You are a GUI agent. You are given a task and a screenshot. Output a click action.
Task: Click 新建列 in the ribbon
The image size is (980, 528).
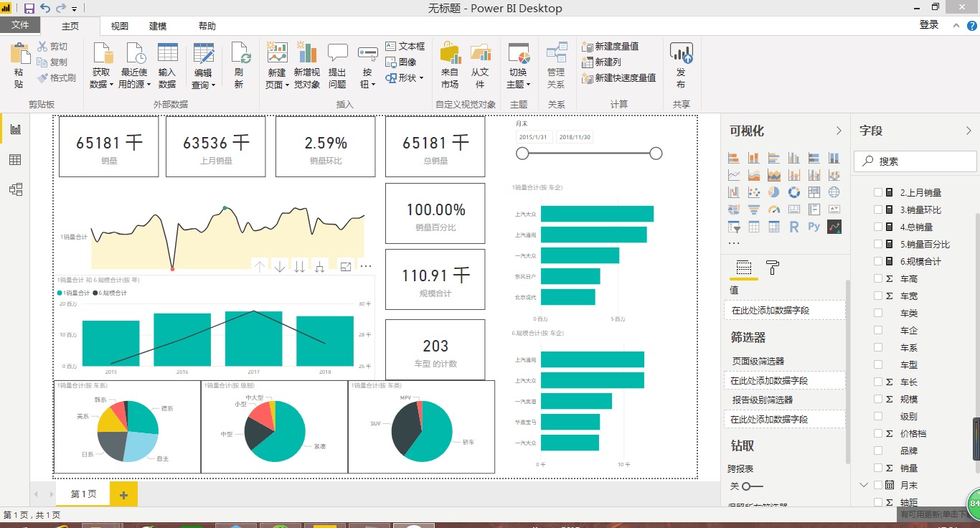point(603,62)
